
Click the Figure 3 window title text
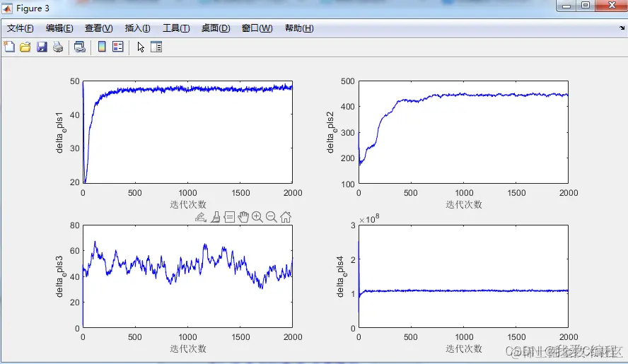[x=33, y=8]
